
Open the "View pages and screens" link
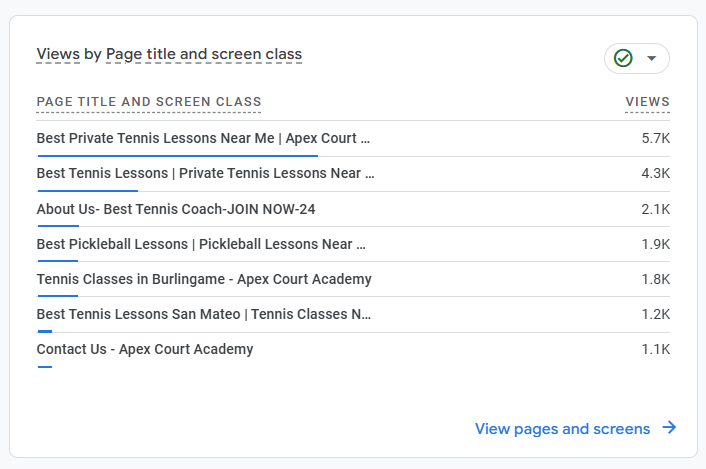click(x=562, y=429)
